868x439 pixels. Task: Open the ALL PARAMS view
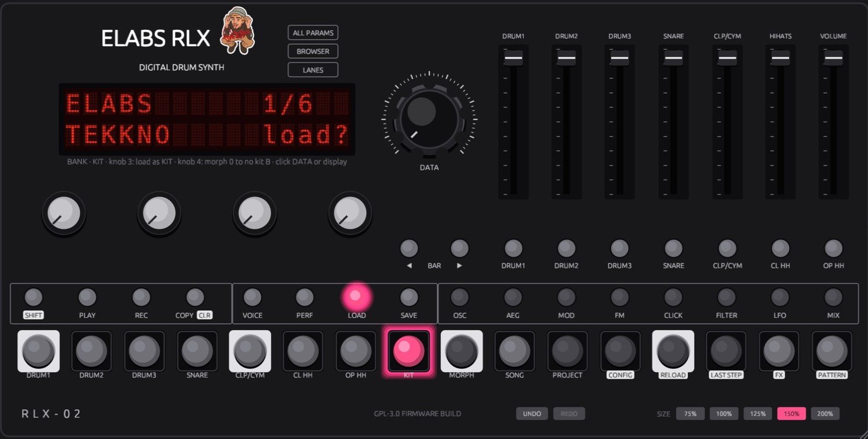click(313, 33)
